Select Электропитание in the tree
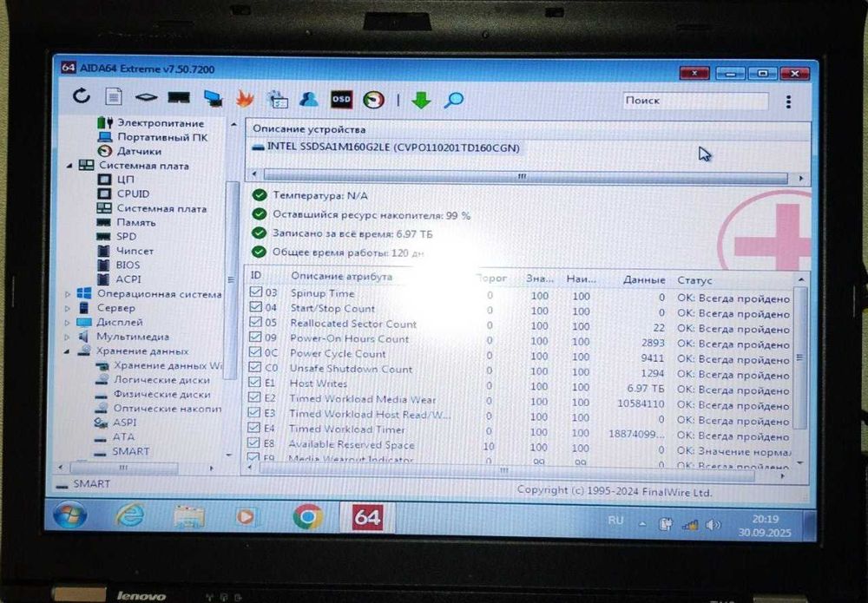The height and width of the screenshot is (603, 868). pos(161,123)
